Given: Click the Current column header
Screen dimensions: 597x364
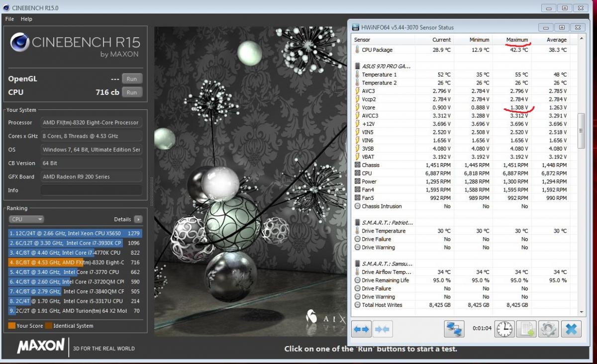Looking at the screenshot, I should (x=434, y=40).
